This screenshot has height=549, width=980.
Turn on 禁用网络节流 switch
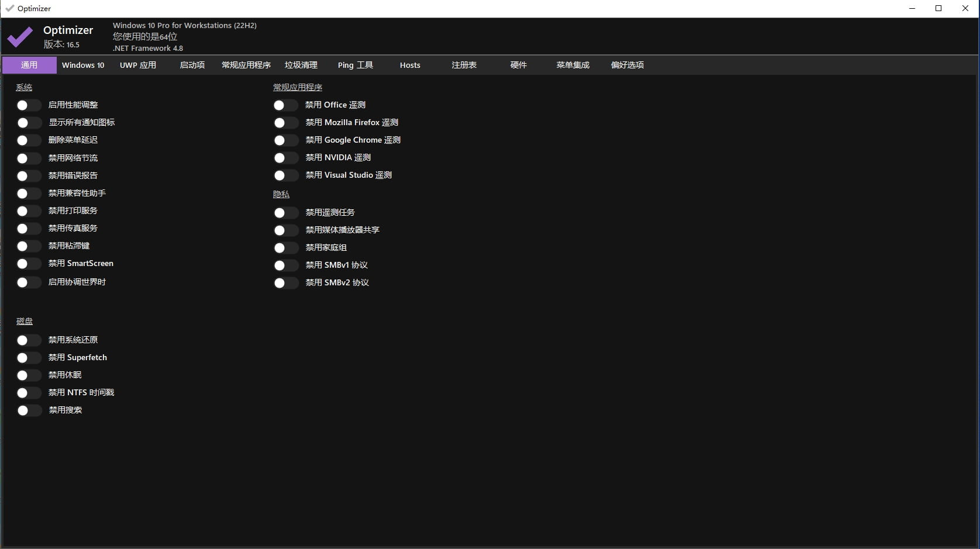(x=28, y=158)
